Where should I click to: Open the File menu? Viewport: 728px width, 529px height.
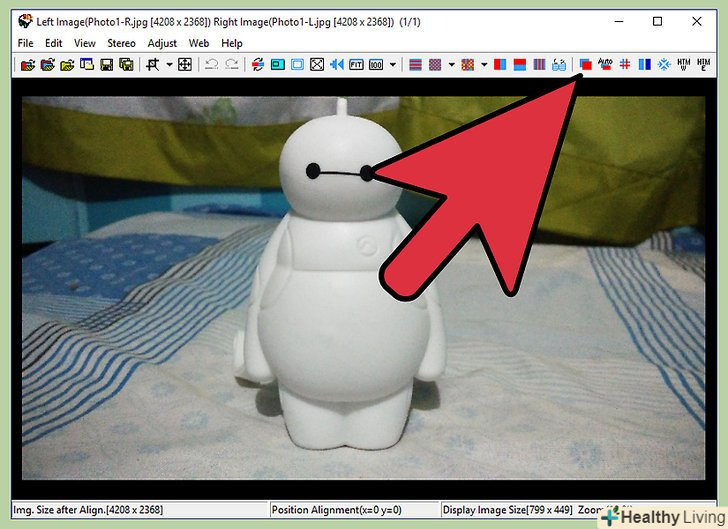pyautogui.click(x=26, y=43)
